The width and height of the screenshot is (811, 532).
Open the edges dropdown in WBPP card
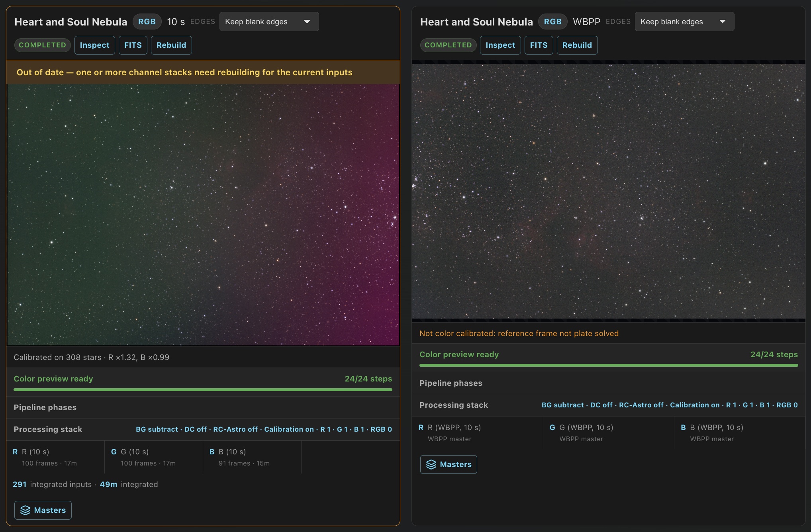(x=684, y=22)
